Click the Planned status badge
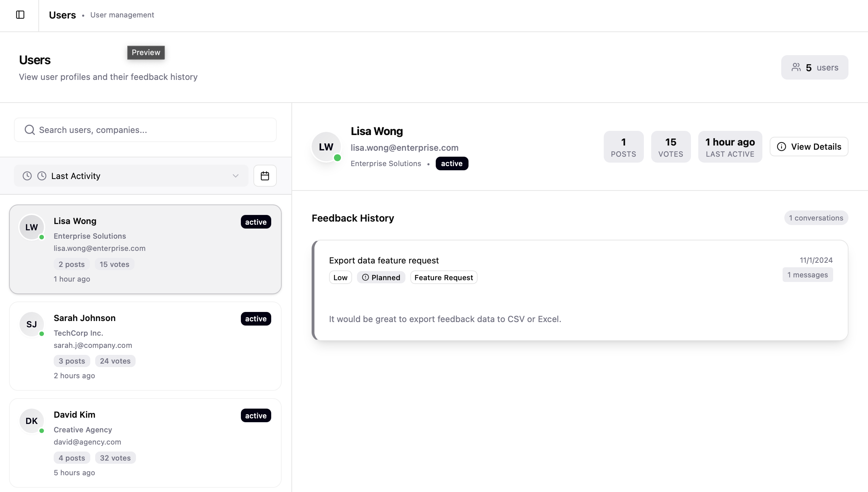868x492 pixels. coord(381,277)
